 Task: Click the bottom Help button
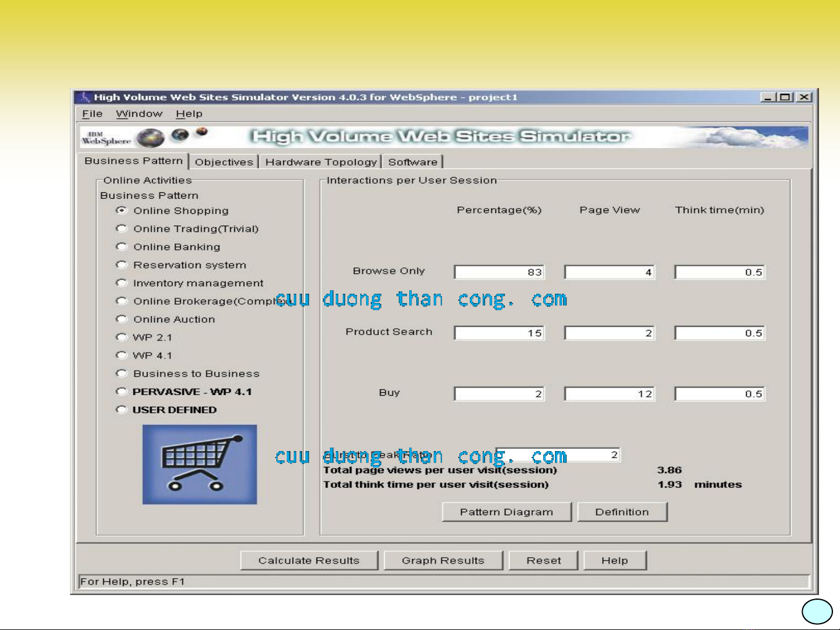coord(614,561)
